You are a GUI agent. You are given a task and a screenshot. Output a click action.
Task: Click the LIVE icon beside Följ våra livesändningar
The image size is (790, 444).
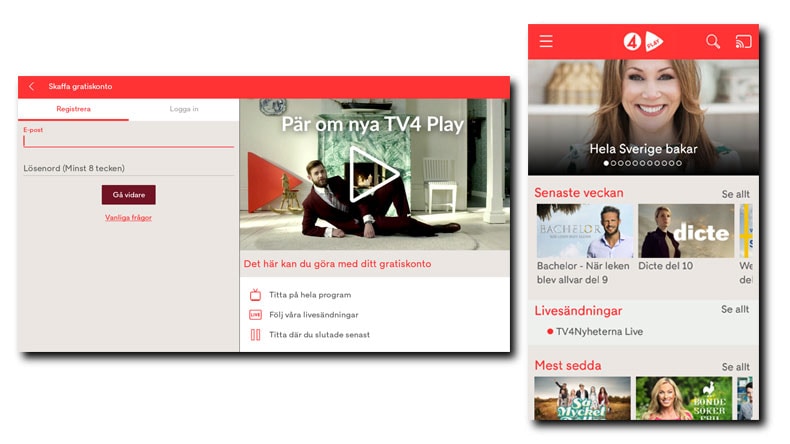point(255,315)
